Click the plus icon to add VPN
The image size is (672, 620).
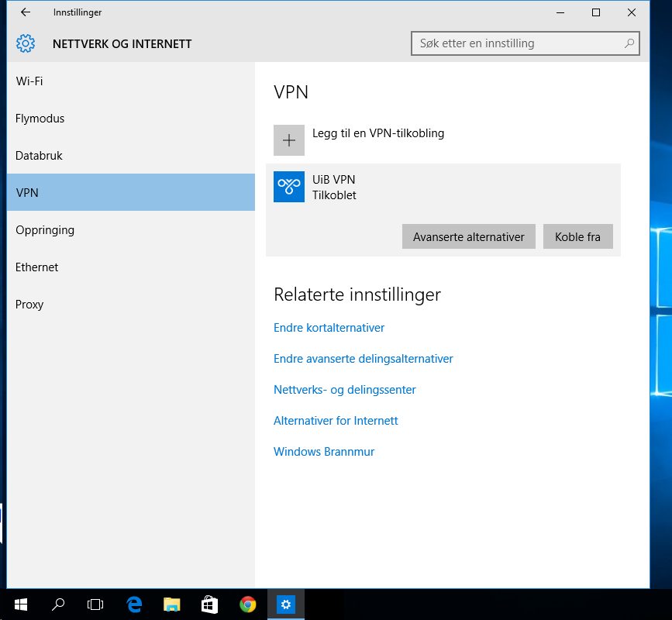[289, 140]
